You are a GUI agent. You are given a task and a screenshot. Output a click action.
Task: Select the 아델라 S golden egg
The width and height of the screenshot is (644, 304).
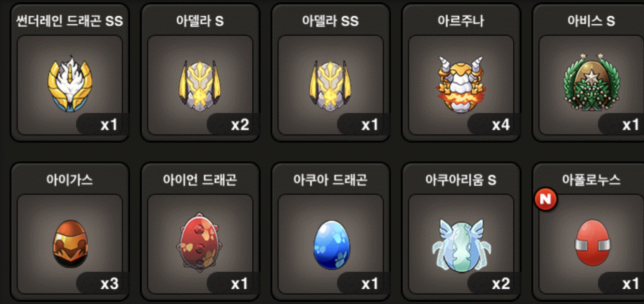point(200,85)
